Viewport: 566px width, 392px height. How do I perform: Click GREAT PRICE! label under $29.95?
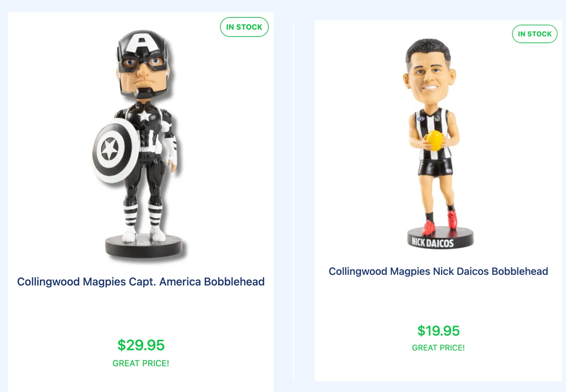[141, 363]
